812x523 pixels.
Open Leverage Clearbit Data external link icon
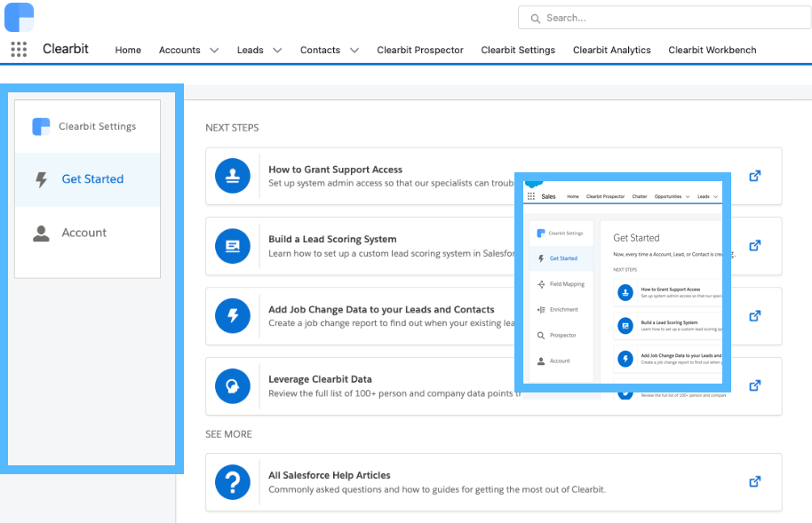tap(755, 385)
